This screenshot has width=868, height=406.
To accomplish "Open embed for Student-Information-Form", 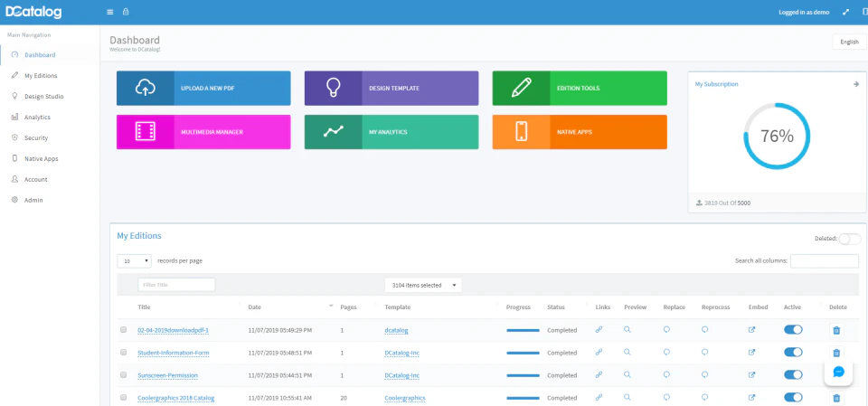I will pyautogui.click(x=751, y=353).
